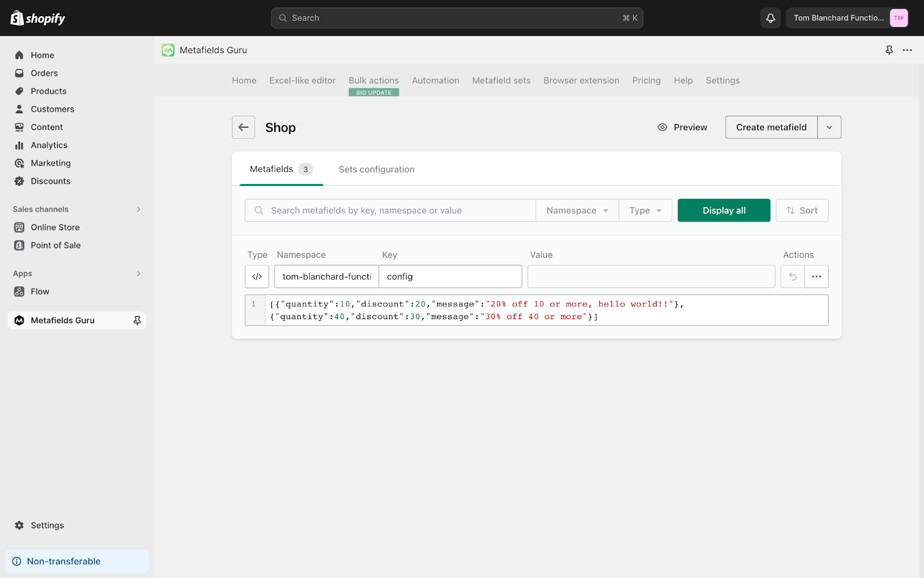Go back using the arrow button
This screenshot has width=924, height=578.
(x=243, y=127)
